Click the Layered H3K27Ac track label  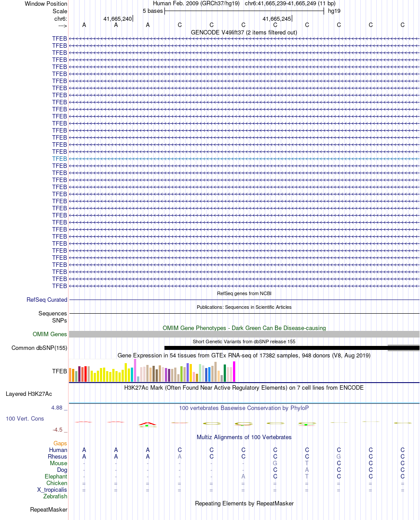pos(29,394)
